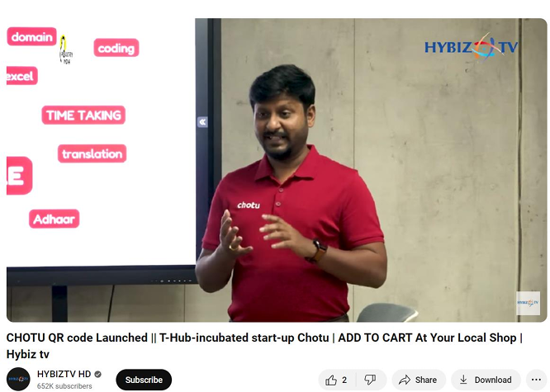Viewport: 550px width, 392px height.
Task: Click the dislike thumbs-down button
Action: (371, 380)
